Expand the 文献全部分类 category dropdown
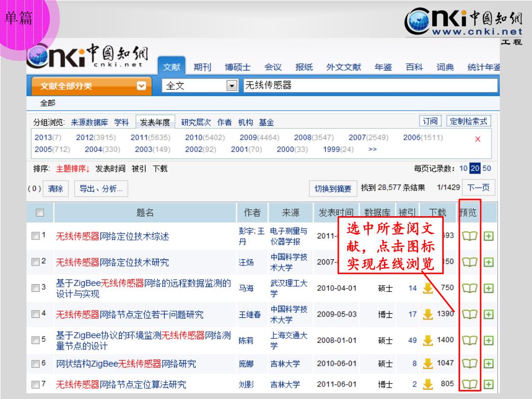532x399 pixels. (x=141, y=86)
